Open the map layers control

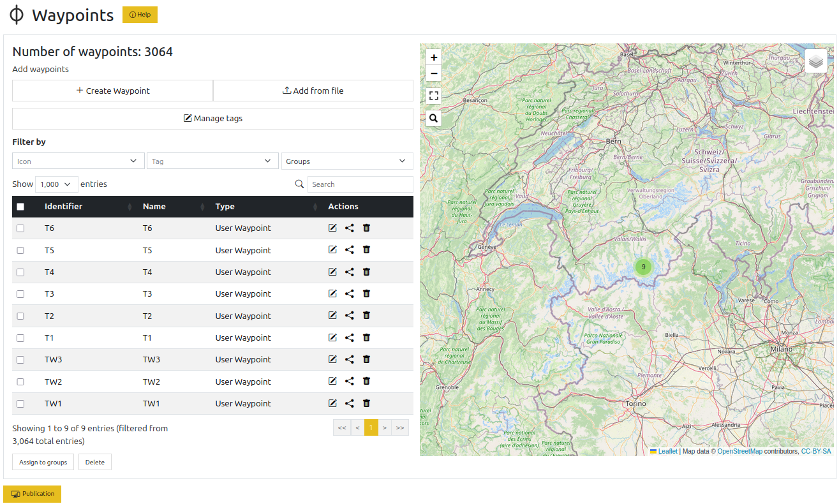tap(816, 61)
